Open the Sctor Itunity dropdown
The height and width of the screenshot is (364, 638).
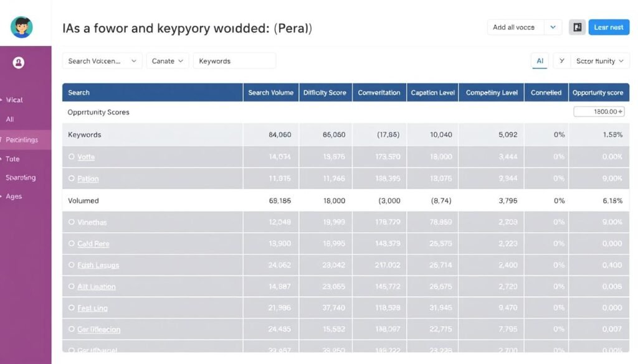599,60
